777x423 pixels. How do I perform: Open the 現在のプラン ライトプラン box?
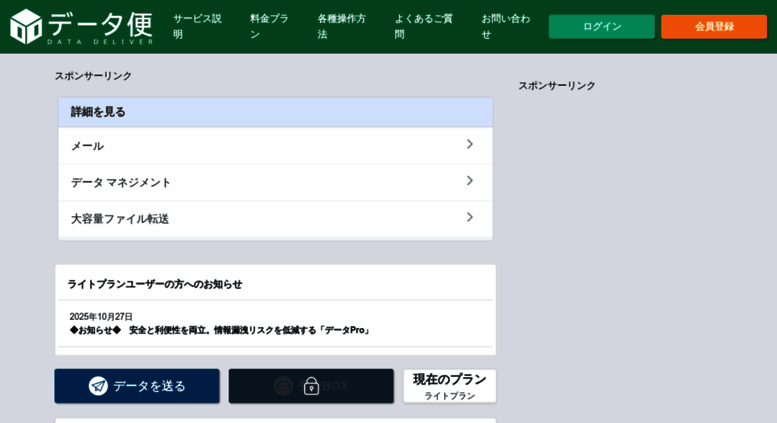click(449, 386)
